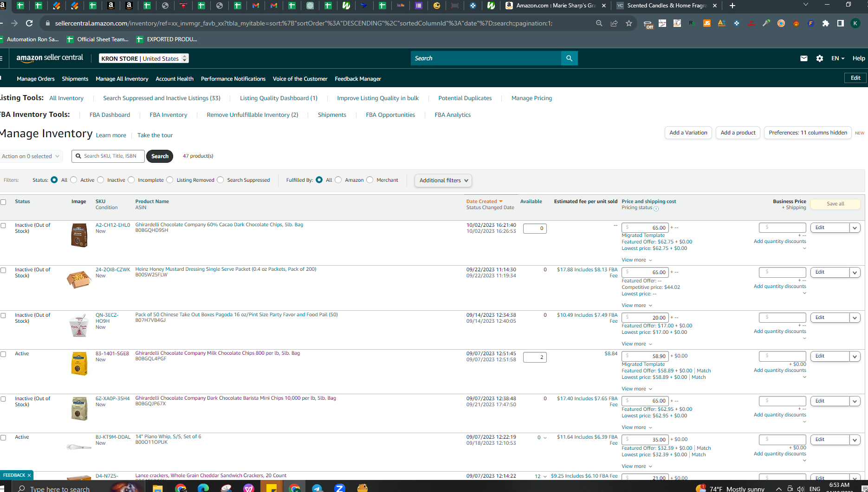Screen dimensions: 868x492
Task: Close the Amazon.com Marie Sharp's tab
Action: click(604, 6)
